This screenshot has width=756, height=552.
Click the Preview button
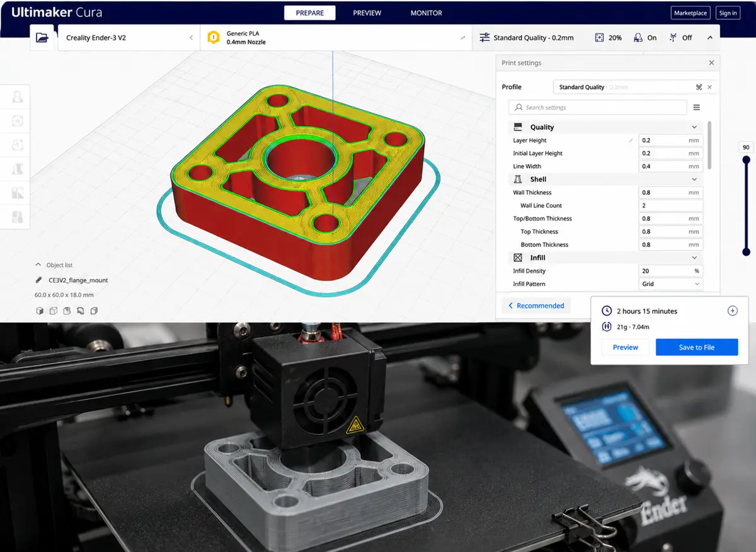pyautogui.click(x=626, y=347)
